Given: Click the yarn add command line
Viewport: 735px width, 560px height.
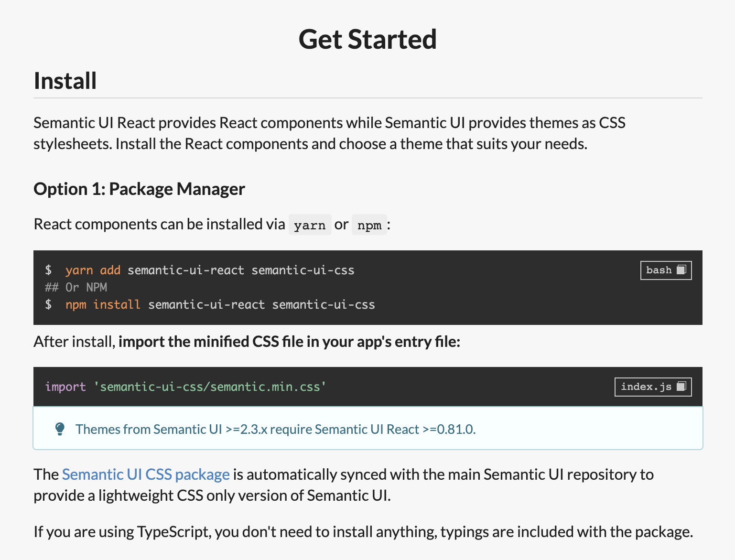Looking at the screenshot, I should [x=210, y=270].
